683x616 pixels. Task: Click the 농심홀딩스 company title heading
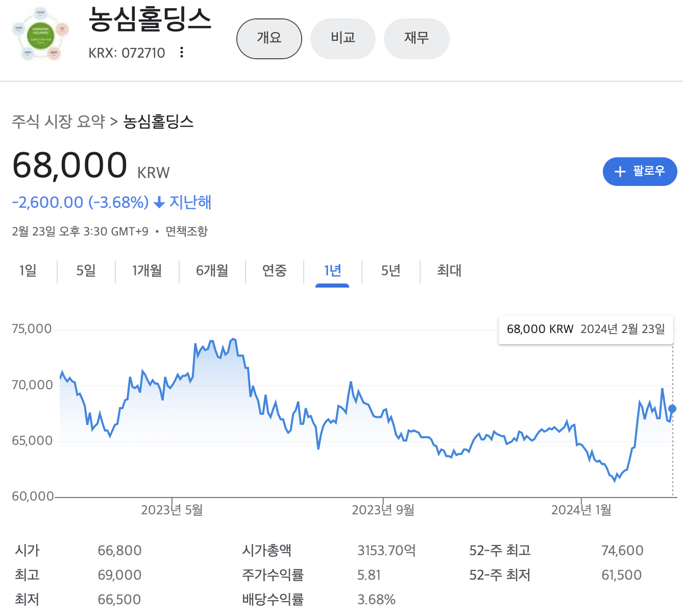tap(150, 19)
